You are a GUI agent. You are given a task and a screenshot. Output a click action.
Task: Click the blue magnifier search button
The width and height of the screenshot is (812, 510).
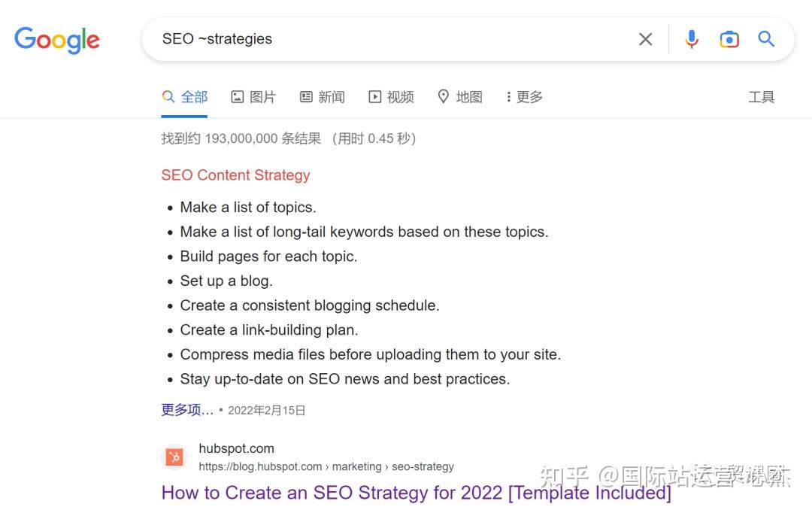click(766, 39)
